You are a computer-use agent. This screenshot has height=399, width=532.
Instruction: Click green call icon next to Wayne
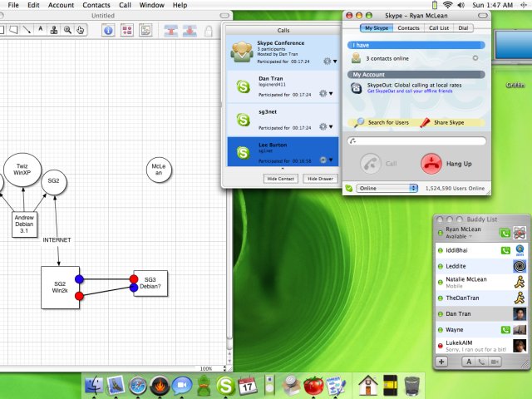[x=505, y=329]
